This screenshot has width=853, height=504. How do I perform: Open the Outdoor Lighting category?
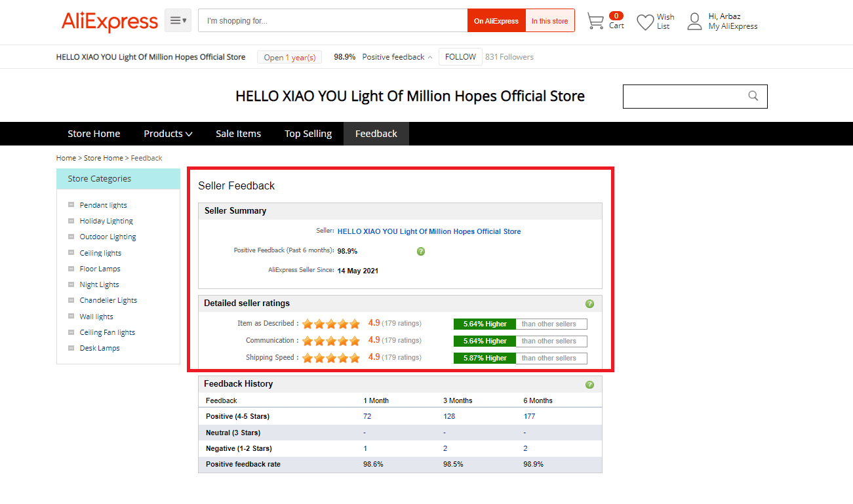click(108, 237)
